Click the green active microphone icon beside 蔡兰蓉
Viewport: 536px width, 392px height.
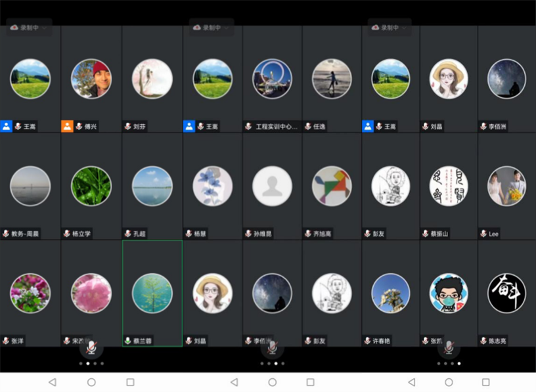pyautogui.click(x=127, y=341)
